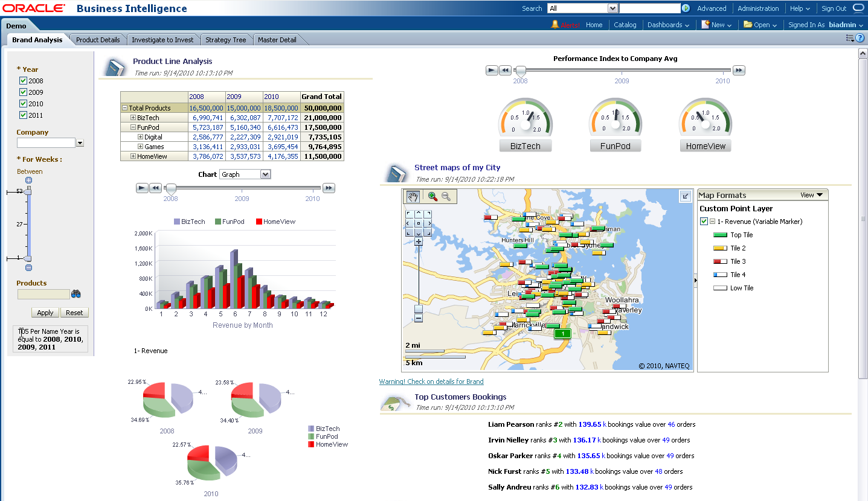Click the weeks slider minus icon
Viewport: 868px width, 501px height.
(x=28, y=267)
